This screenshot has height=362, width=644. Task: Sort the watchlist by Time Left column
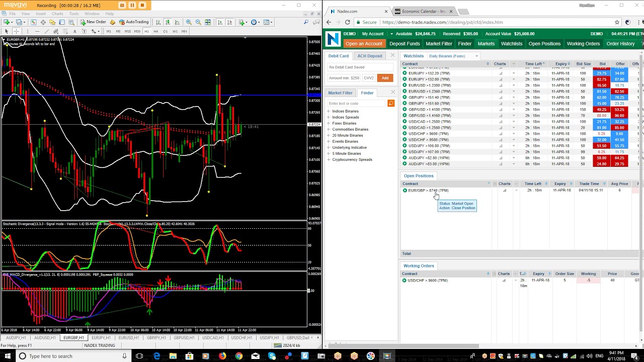coord(533,64)
